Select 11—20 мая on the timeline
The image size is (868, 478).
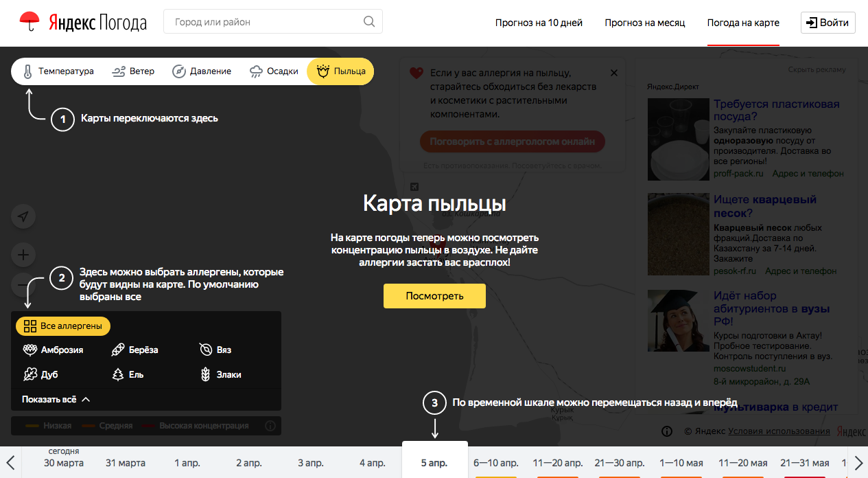(x=743, y=462)
